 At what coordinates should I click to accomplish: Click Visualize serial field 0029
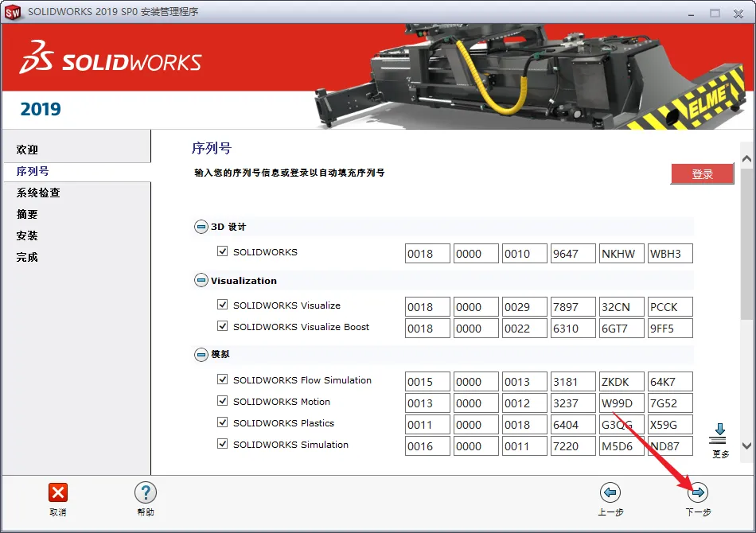(524, 307)
